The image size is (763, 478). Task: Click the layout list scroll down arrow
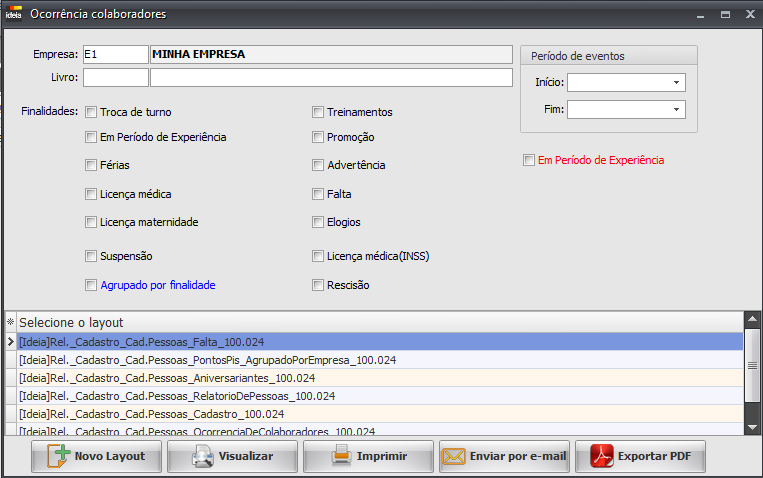(752, 427)
